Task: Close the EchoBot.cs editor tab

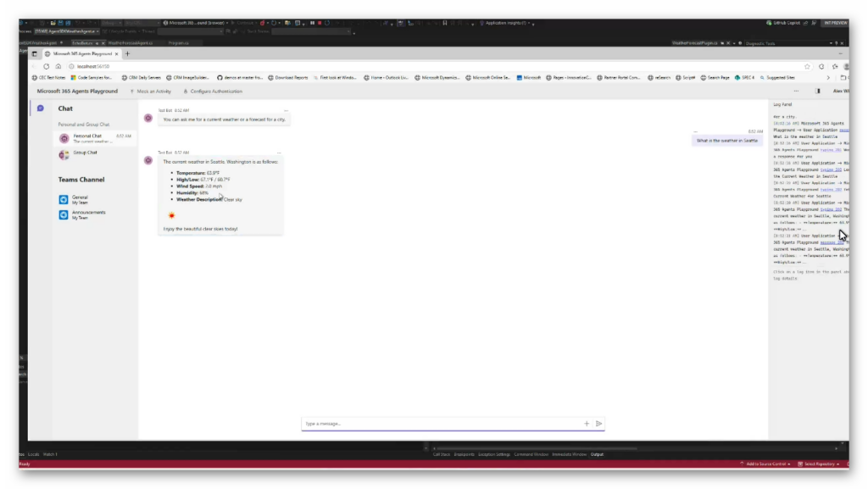Action: click(x=103, y=43)
